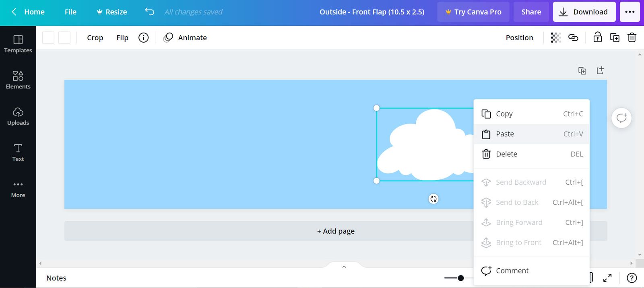This screenshot has height=288, width=644.
Task: Open the Elements panel
Action: point(18,80)
